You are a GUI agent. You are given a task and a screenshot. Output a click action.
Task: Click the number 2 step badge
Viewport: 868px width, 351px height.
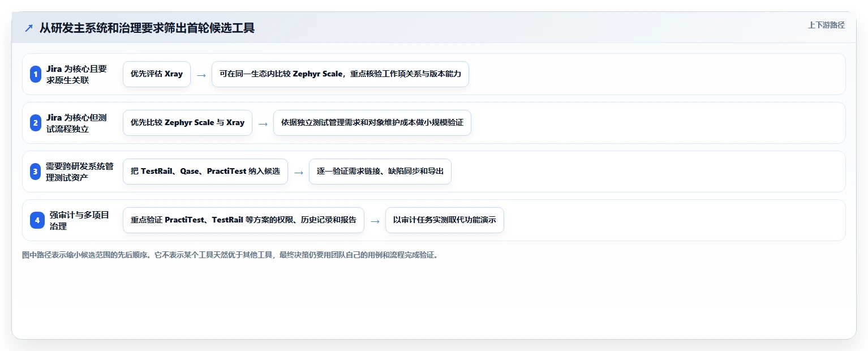click(36, 123)
